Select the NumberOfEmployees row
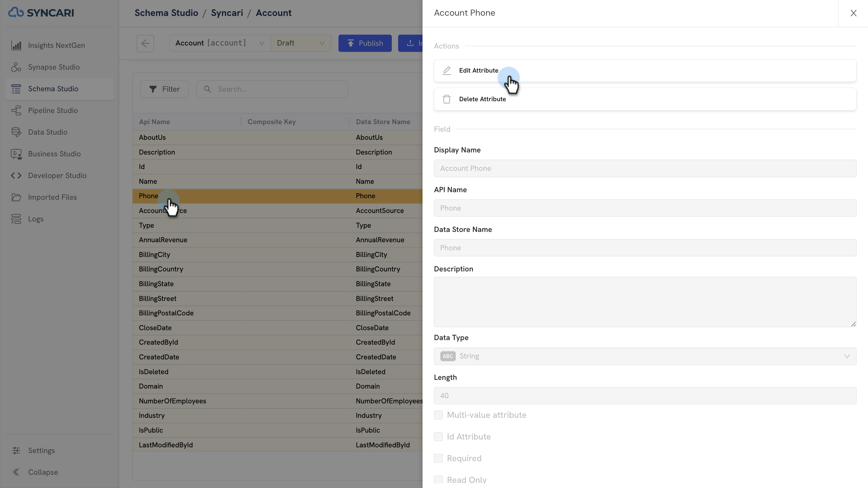Image resolution: width=868 pixels, height=488 pixels. point(277,401)
